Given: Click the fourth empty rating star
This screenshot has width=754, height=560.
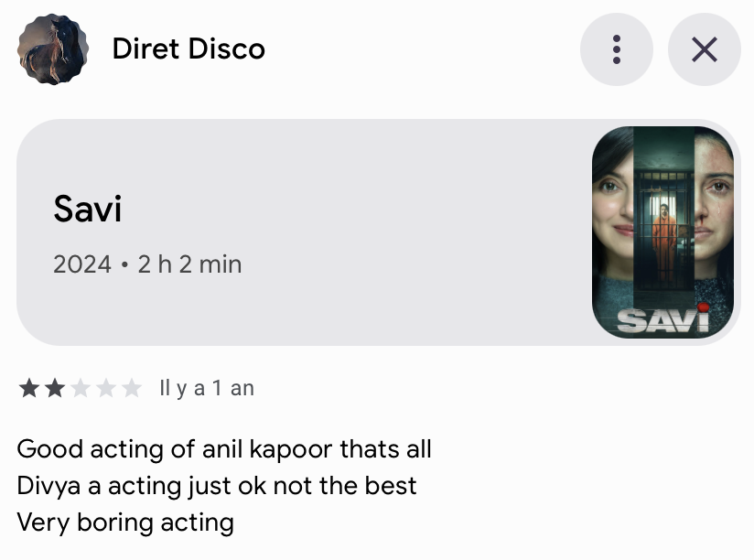Looking at the screenshot, I should click(x=106, y=389).
